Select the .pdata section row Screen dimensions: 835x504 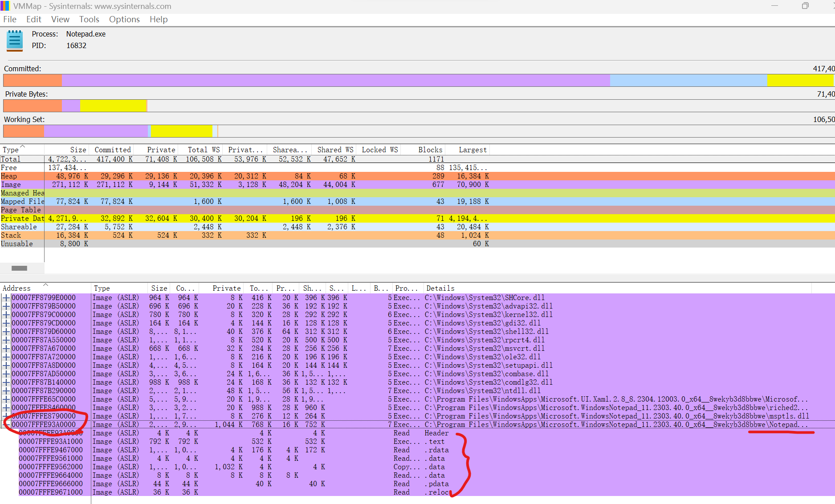(x=417, y=484)
